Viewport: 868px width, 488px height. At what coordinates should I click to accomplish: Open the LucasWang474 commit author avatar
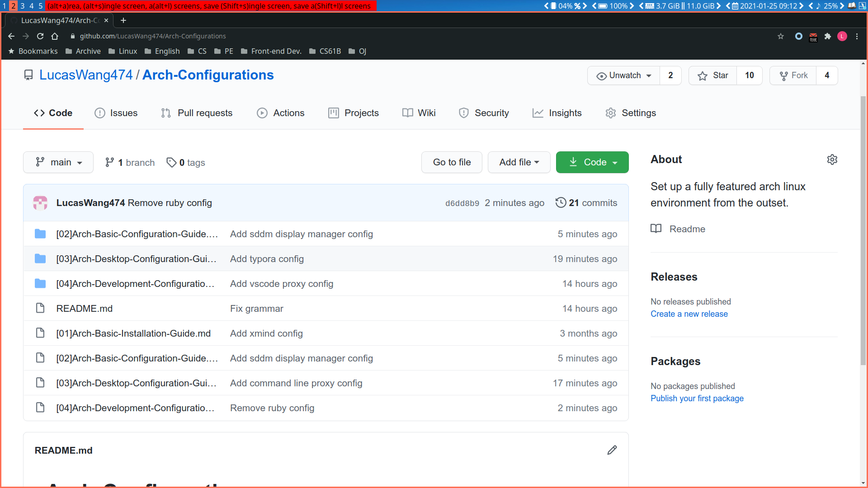tap(40, 203)
